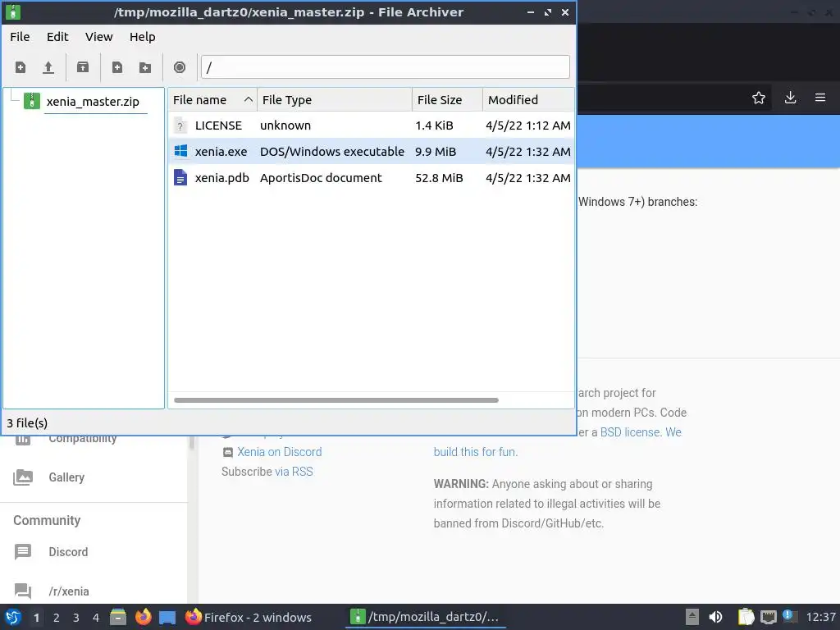Click the removable media tray icon
Screen dimensions: 840x630
(692, 617)
